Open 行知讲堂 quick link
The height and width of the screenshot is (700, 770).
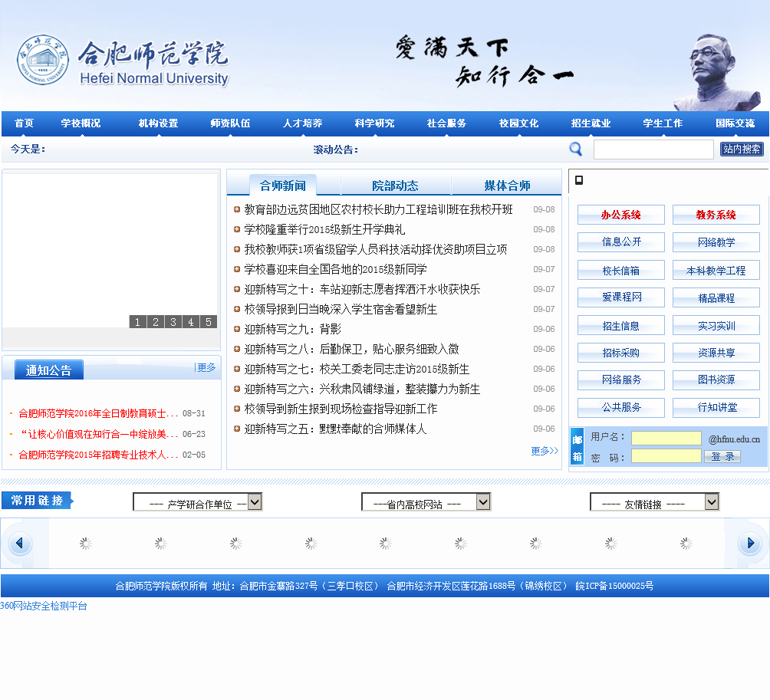(x=716, y=407)
